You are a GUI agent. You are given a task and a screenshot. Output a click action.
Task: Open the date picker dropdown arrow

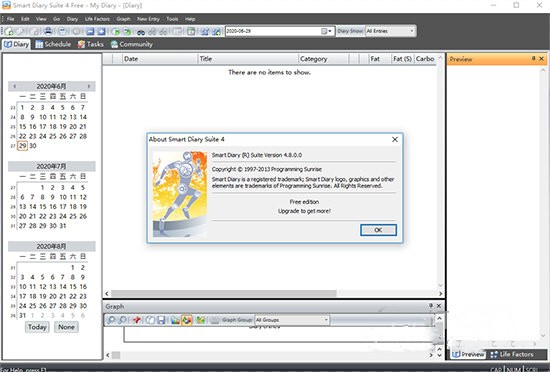(330, 31)
